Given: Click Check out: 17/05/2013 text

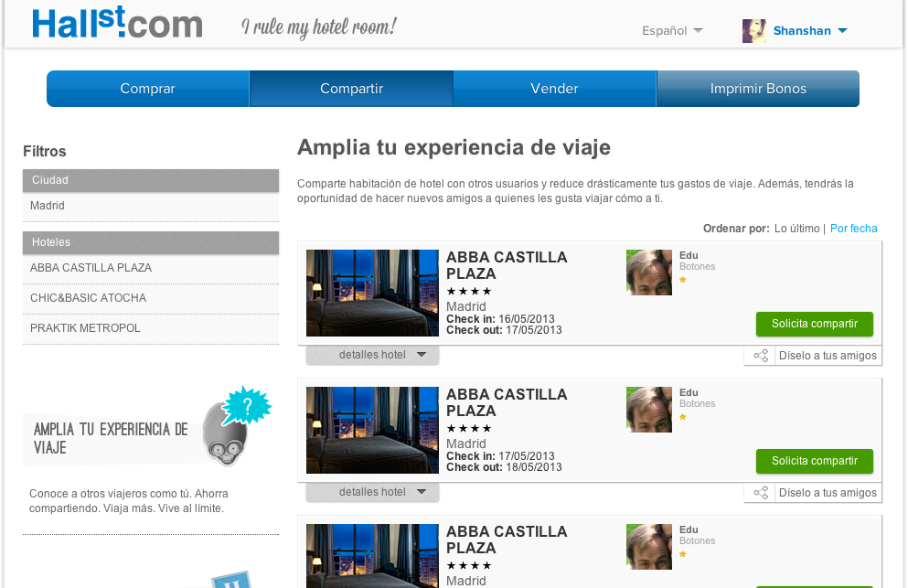Looking at the screenshot, I should pos(504,330).
